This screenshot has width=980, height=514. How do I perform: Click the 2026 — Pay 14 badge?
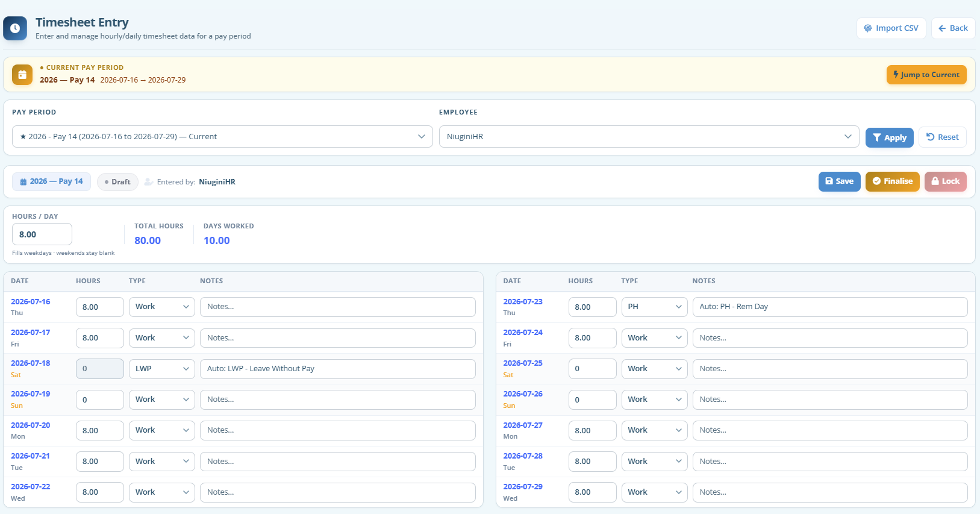click(51, 181)
